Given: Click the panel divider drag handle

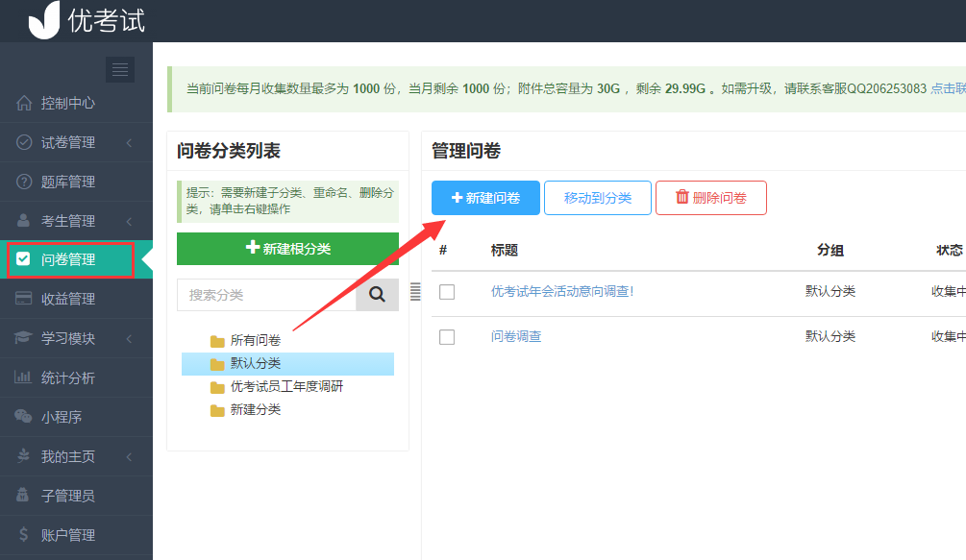Looking at the screenshot, I should pyautogui.click(x=415, y=292).
